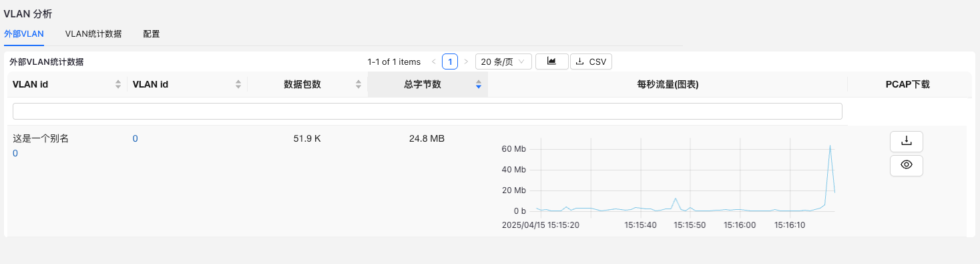Open the chart view icon button
This screenshot has width=980, height=264.
(552, 61)
